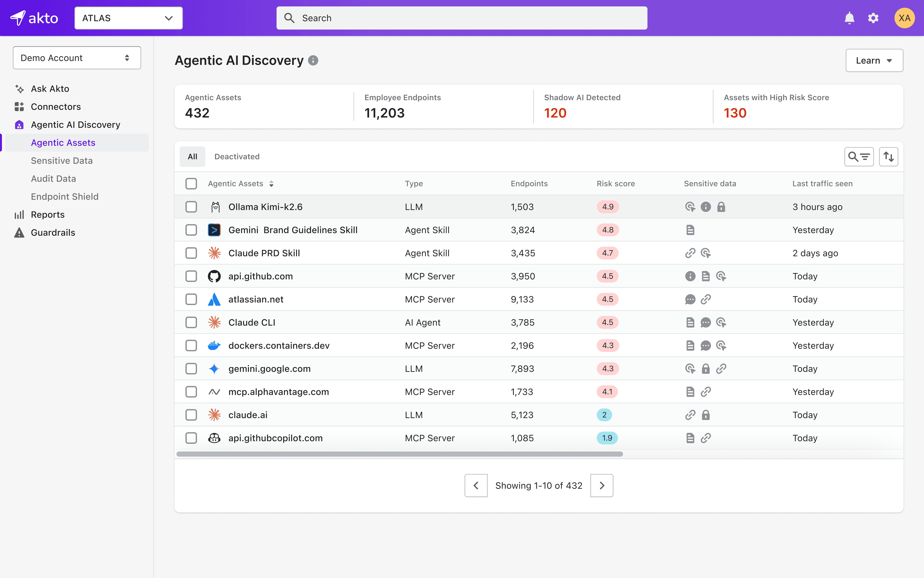The width and height of the screenshot is (924, 578).
Task: Click Gemini Brand Guidelines Skill icon
Action: click(x=214, y=230)
